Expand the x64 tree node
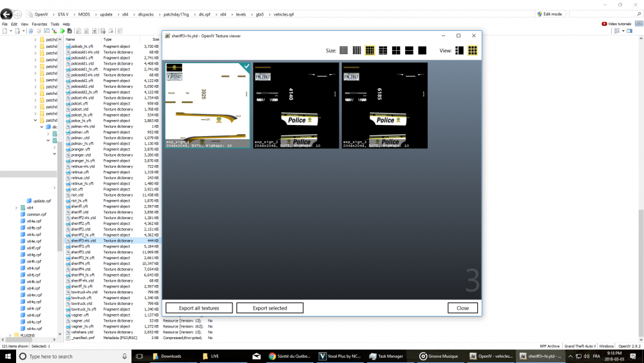This screenshot has width=644, height=363. 17,208
